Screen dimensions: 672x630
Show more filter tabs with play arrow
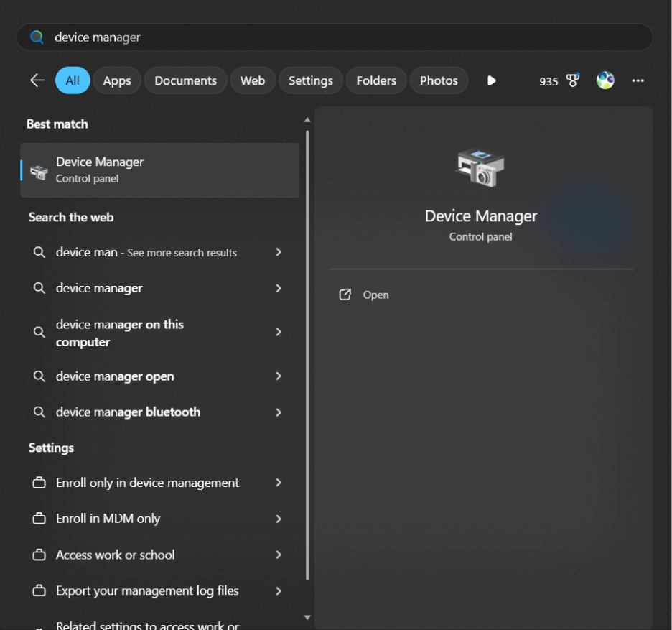pos(492,80)
